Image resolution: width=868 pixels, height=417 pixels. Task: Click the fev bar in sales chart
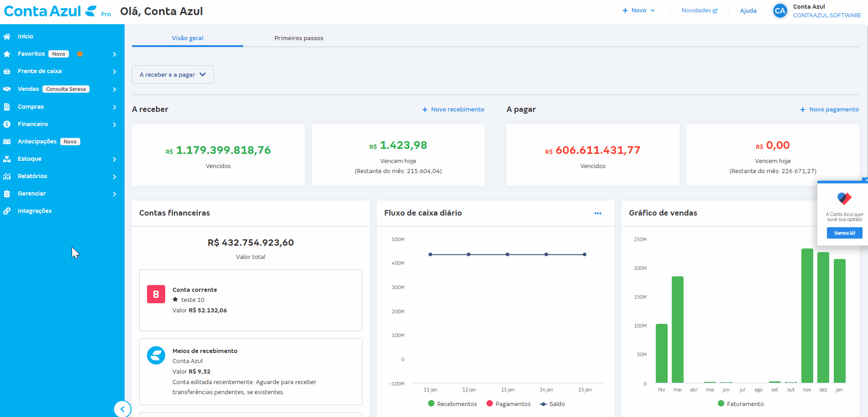point(662,353)
